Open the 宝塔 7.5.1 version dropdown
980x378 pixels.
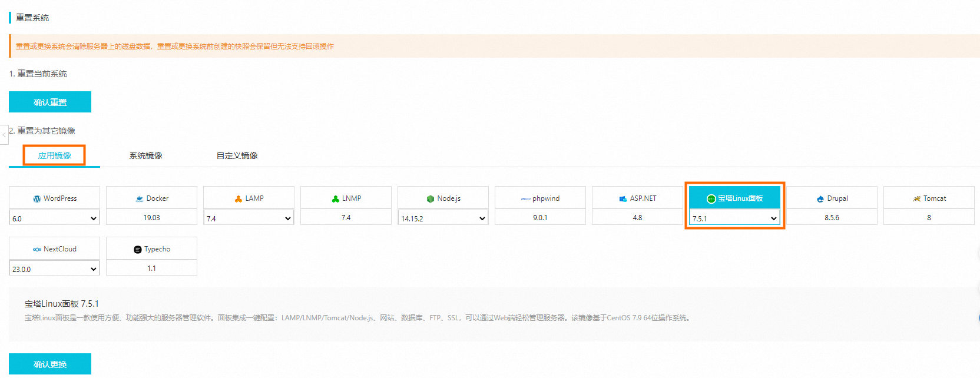coord(734,218)
